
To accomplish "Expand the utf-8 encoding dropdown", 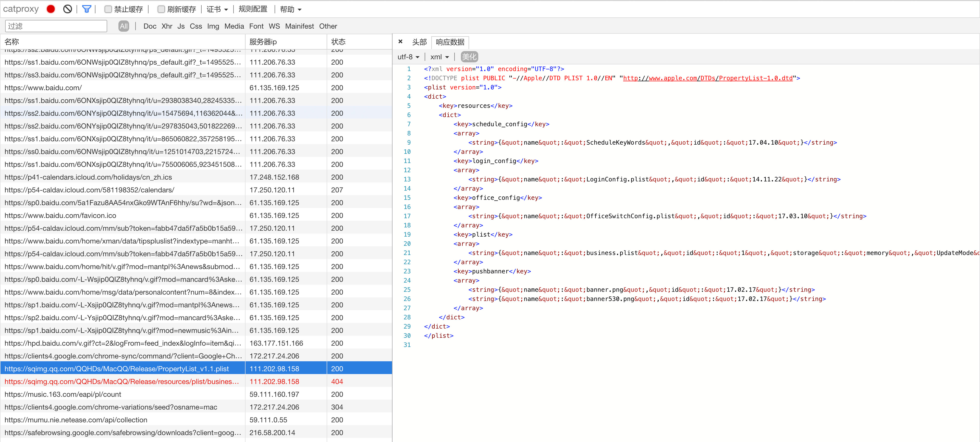I will click(x=408, y=57).
